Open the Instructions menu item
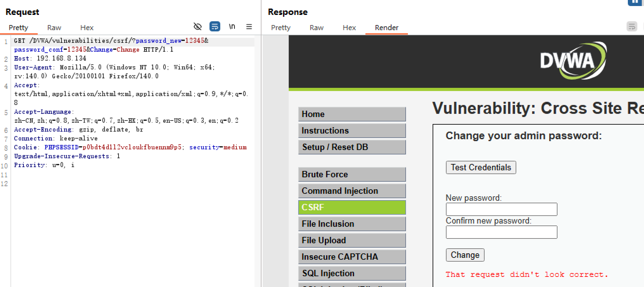The image size is (644, 287). pos(352,131)
